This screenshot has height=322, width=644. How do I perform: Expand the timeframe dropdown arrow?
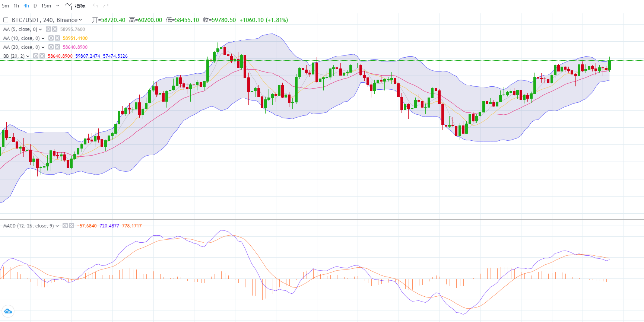tap(58, 6)
